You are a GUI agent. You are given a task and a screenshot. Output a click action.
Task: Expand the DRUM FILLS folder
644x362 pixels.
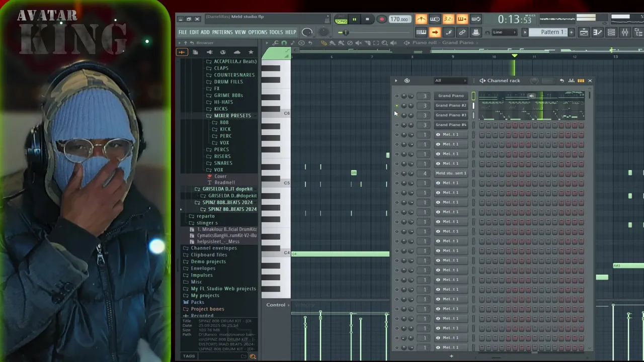228,82
